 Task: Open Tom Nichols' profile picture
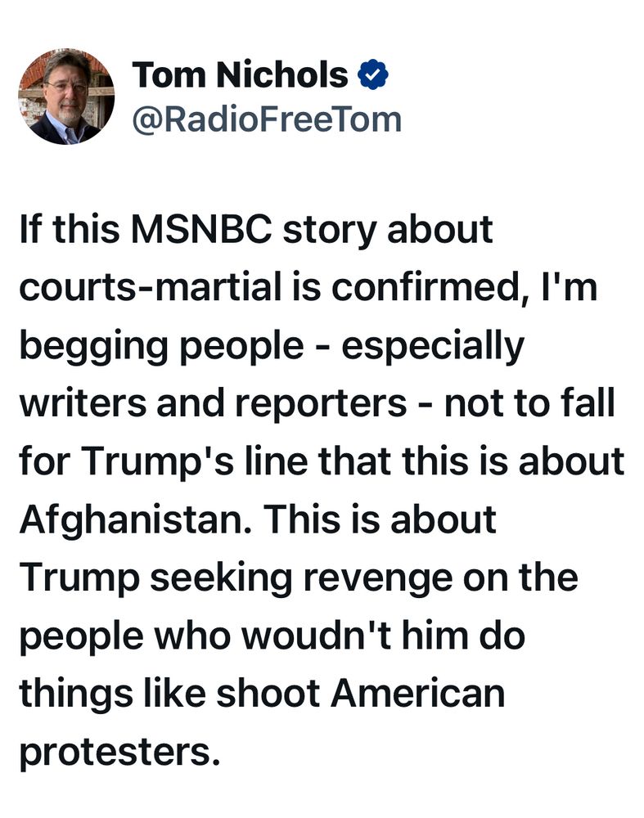[66, 97]
